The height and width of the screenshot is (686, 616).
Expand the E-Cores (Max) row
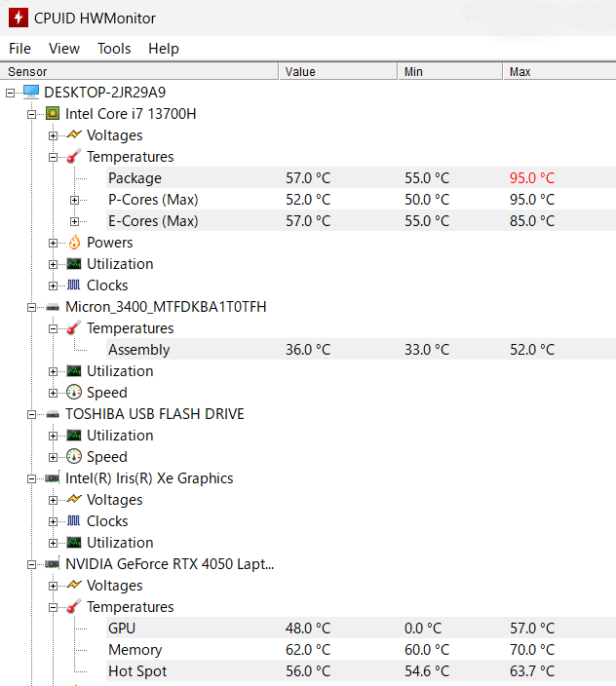[74, 221]
